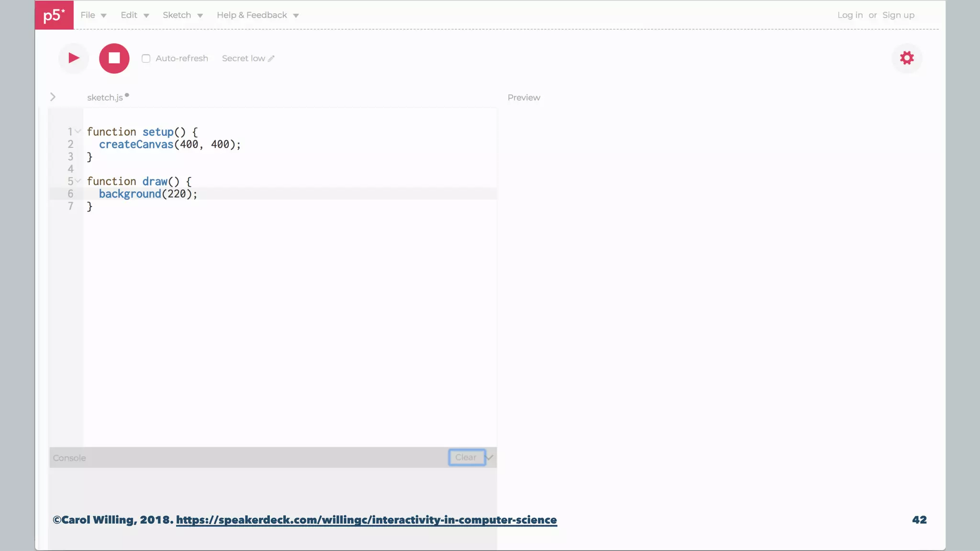980x551 pixels.
Task: Collapse the console with chevron arrow
Action: coord(490,457)
